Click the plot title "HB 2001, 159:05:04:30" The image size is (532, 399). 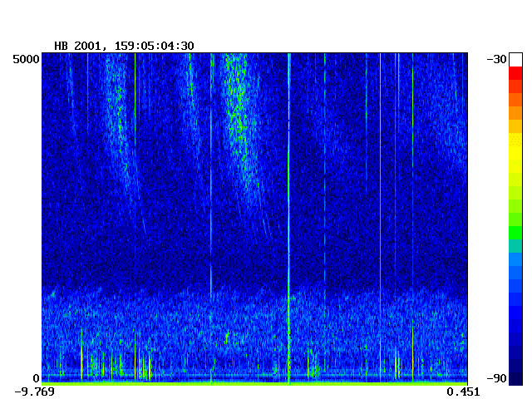(124, 47)
